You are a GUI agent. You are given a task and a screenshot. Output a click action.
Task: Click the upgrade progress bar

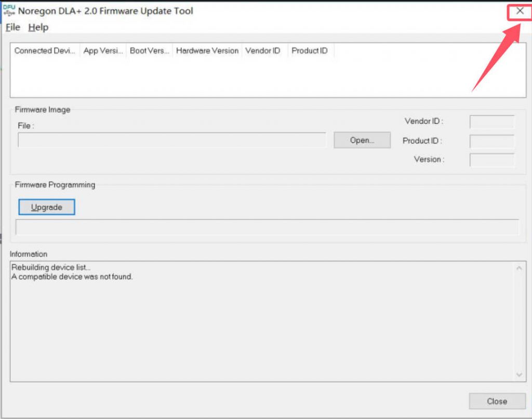click(268, 227)
